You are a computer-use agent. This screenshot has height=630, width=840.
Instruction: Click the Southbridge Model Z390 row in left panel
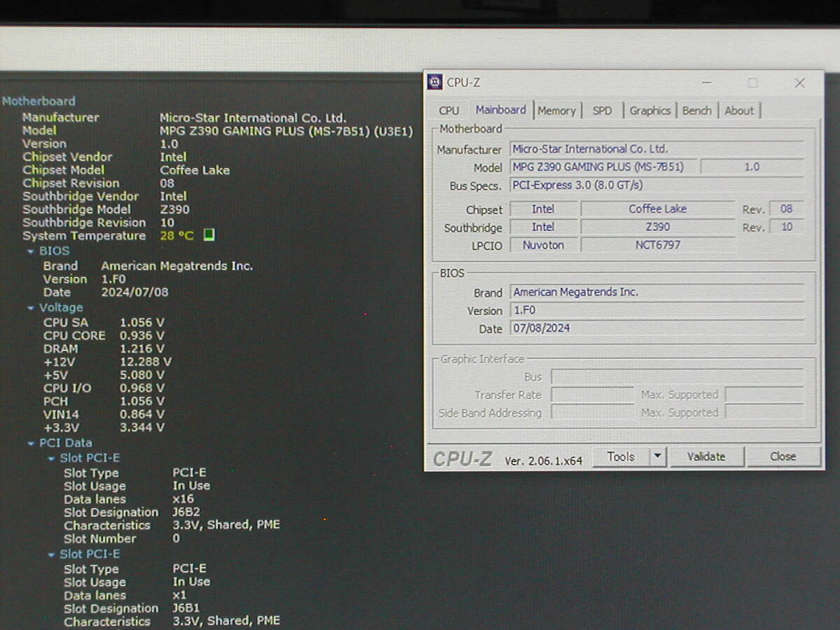(106, 209)
